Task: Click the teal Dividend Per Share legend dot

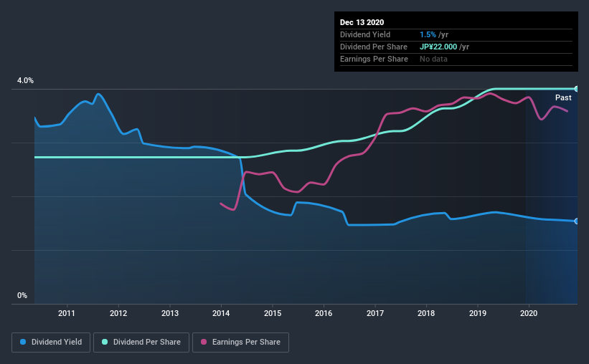Action: 105,342
